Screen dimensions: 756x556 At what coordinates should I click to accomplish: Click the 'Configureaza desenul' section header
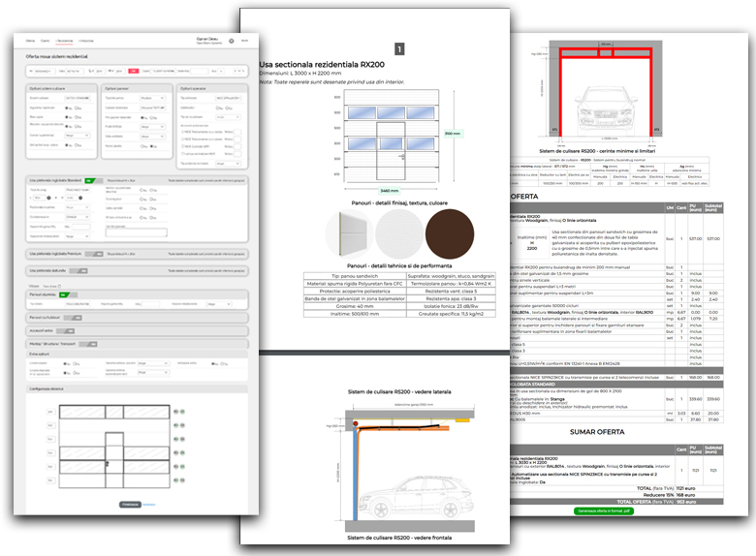coord(138,388)
